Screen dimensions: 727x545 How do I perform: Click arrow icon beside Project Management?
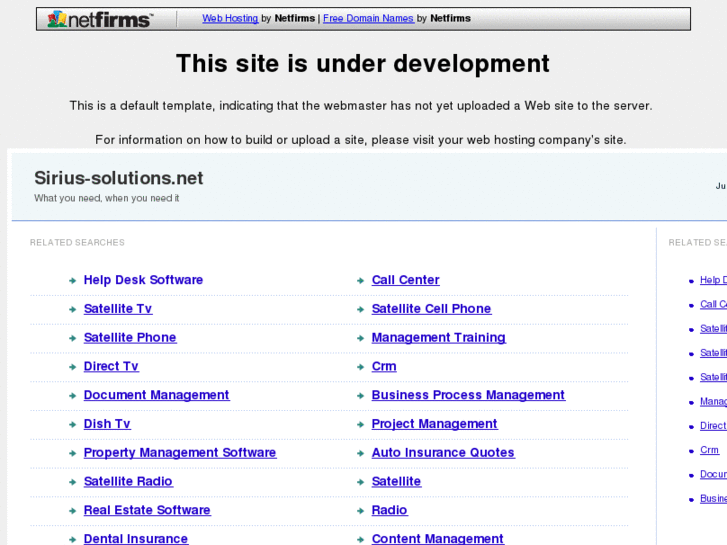[x=360, y=424]
